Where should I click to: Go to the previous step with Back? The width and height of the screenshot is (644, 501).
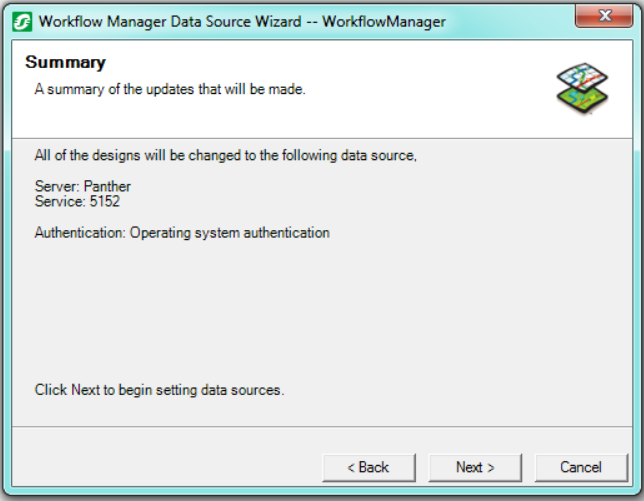tap(369, 467)
